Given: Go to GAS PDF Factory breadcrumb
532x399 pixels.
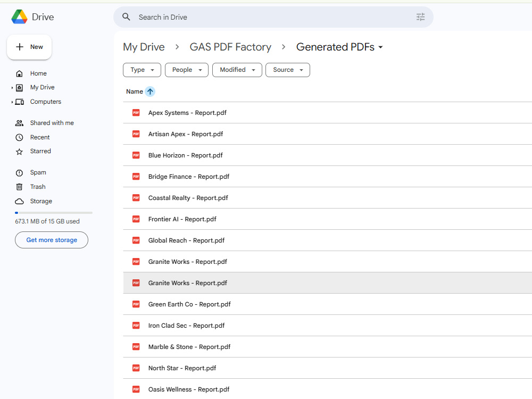Looking at the screenshot, I should click(230, 47).
